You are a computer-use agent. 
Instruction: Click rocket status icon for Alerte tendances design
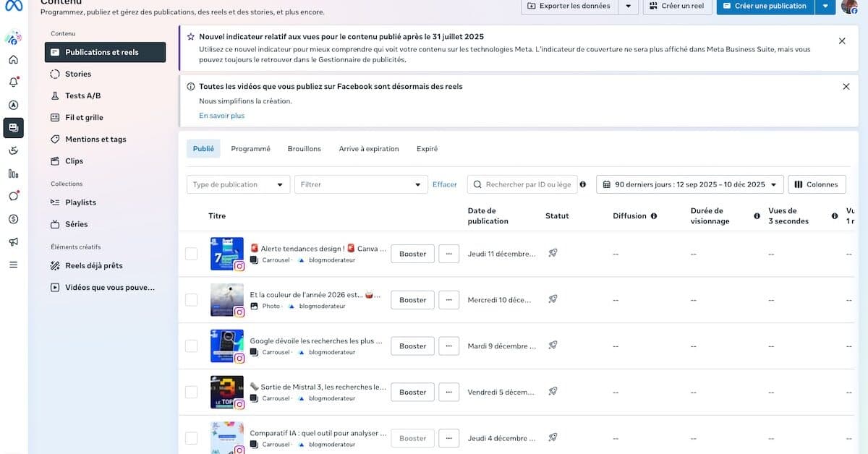[553, 253]
